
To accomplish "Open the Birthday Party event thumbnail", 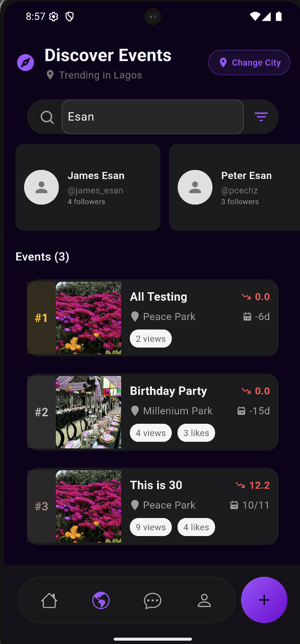I will [x=88, y=411].
